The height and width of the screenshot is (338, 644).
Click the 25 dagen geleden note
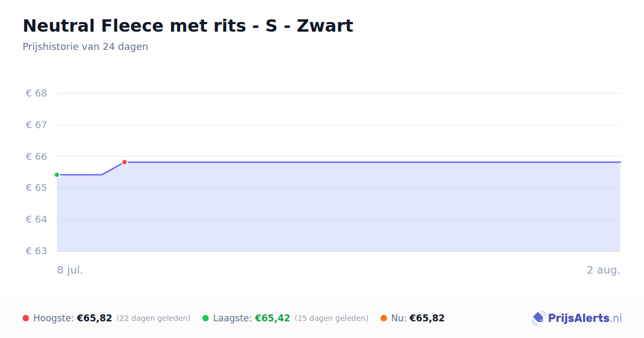(332, 318)
